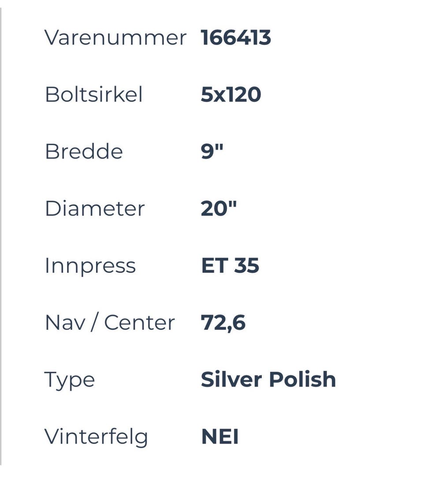Click the Bredde label
Screen dimensions: 423x504
pos(84,152)
